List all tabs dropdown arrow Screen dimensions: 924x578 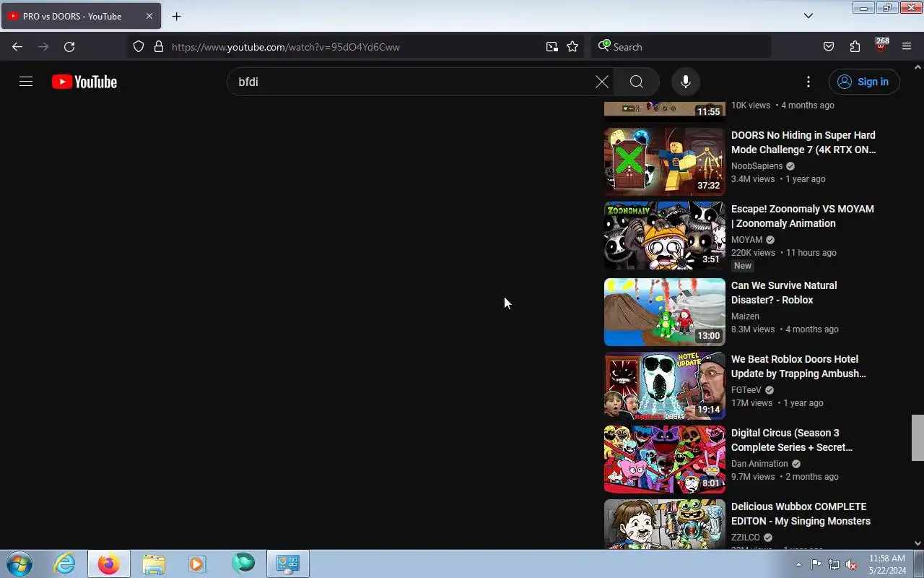808,16
